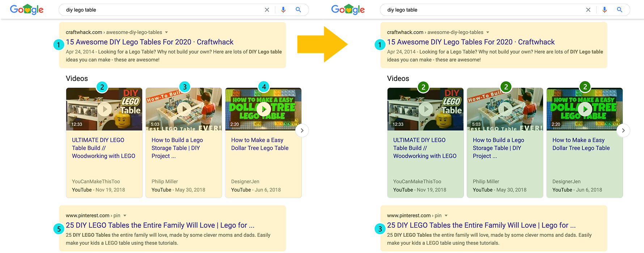This screenshot has width=644, height=253.
Task: Advance the Videos carousel with the right page's next arrow
Action: click(x=623, y=130)
